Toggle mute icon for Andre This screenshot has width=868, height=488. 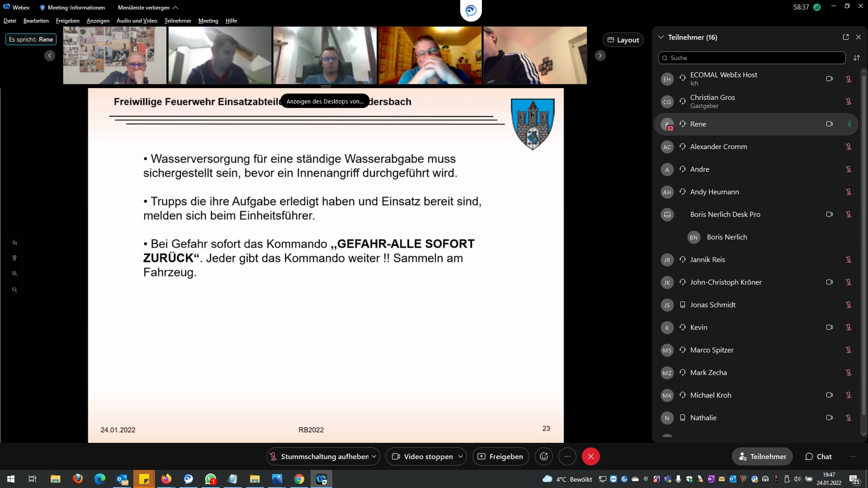(849, 169)
